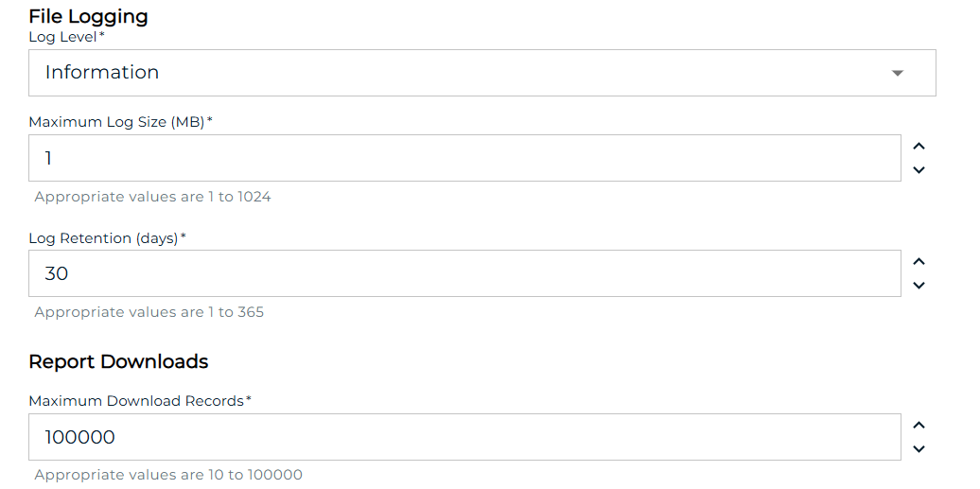Click the Log Retention (days) label
980x489 pixels.
(x=104, y=238)
